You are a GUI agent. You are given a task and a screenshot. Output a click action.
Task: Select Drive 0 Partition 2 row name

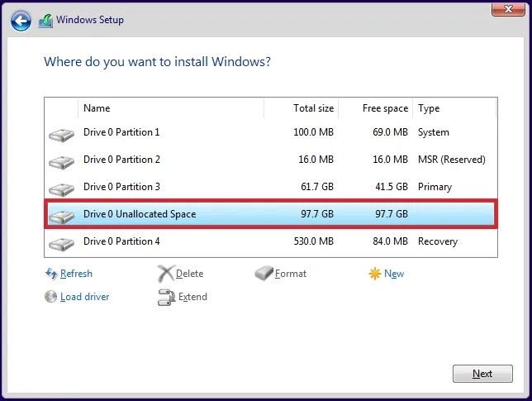pyautogui.click(x=121, y=160)
